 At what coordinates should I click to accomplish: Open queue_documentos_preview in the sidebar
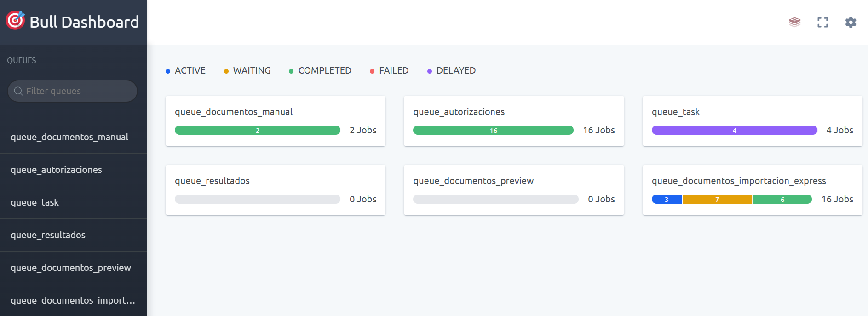[x=74, y=268]
